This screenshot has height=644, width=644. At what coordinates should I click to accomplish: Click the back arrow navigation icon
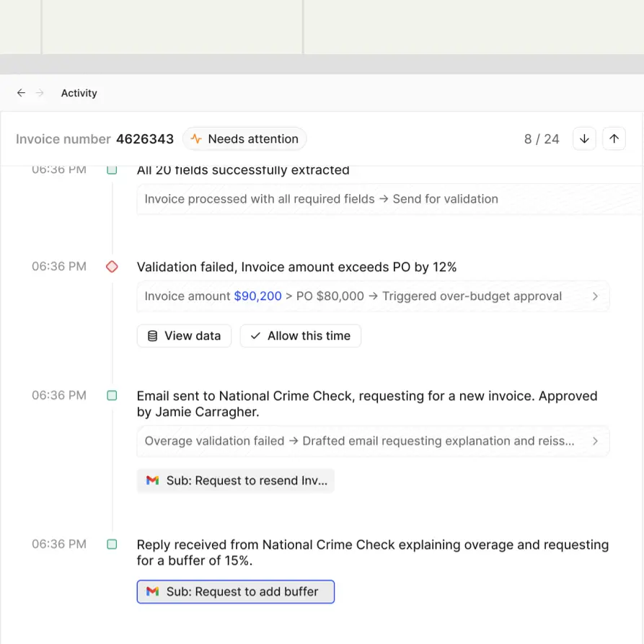21,93
